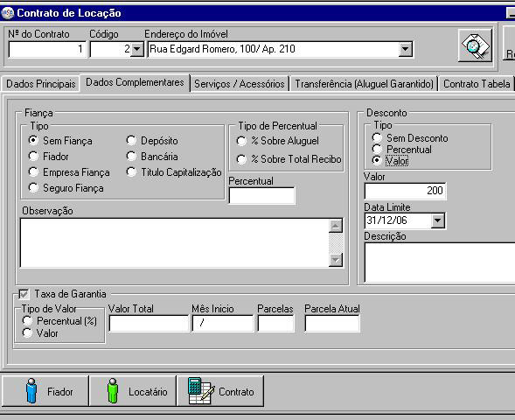Click the Parcela Atual input field

tap(332, 324)
